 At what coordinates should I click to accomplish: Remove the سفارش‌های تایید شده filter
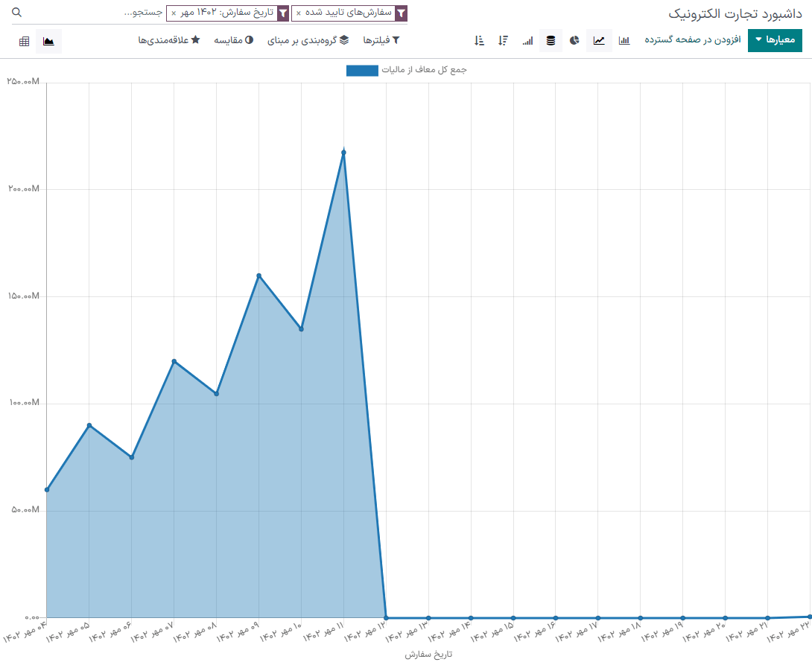coord(299,13)
